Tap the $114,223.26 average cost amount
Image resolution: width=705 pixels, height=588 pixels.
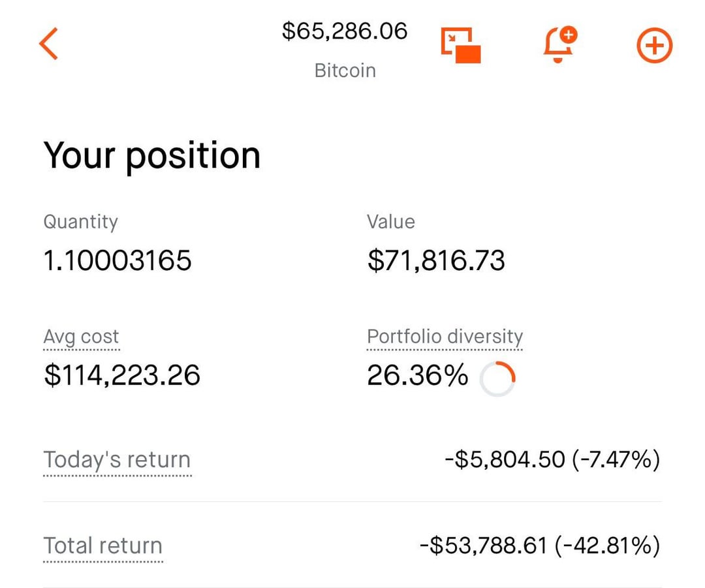click(x=122, y=375)
